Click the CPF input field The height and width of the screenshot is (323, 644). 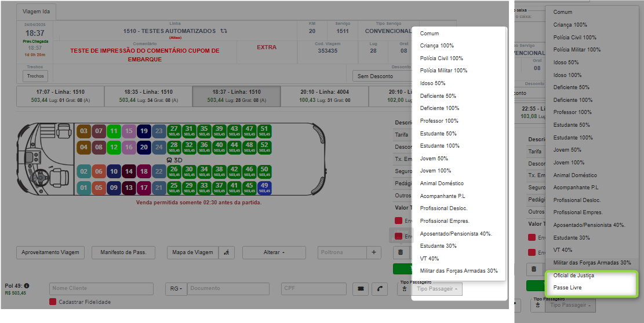313,289
